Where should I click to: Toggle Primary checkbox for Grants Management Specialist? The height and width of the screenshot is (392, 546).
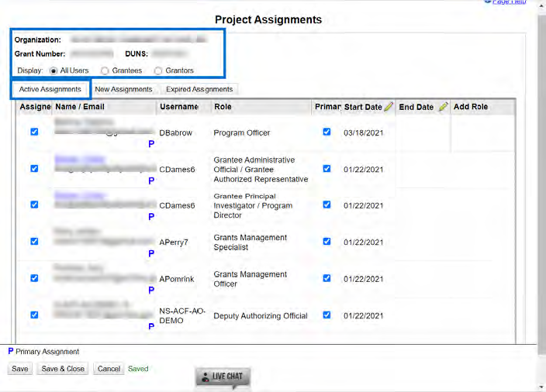point(327,242)
